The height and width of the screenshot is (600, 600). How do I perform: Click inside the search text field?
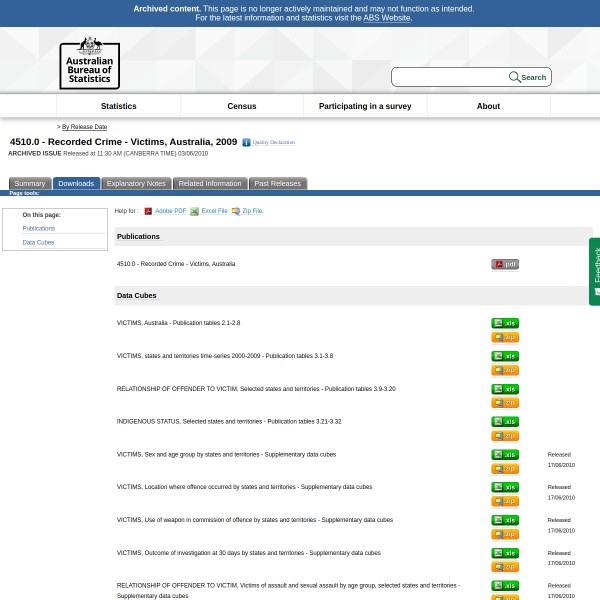(448, 77)
